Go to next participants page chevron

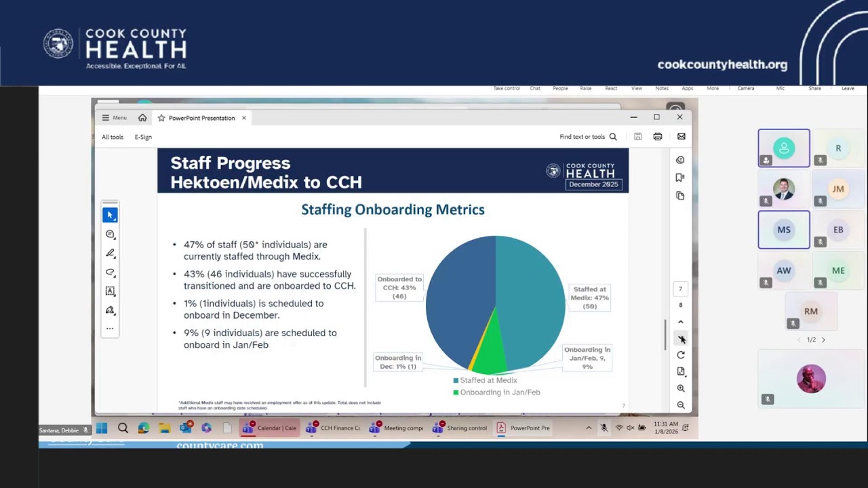[x=823, y=340]
